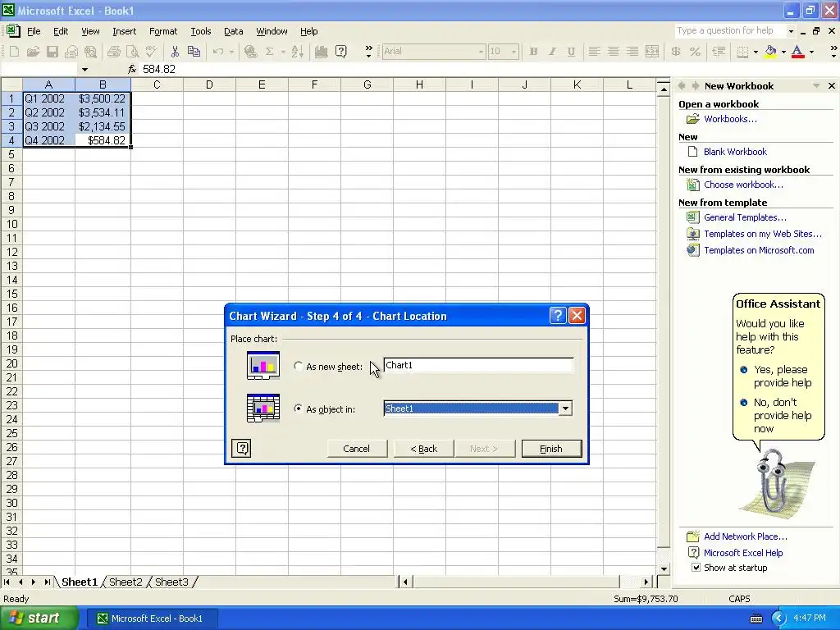This screenshot has width=840, height=630.
Task: Click the General Templates link
Action: [x=745, y=217]
